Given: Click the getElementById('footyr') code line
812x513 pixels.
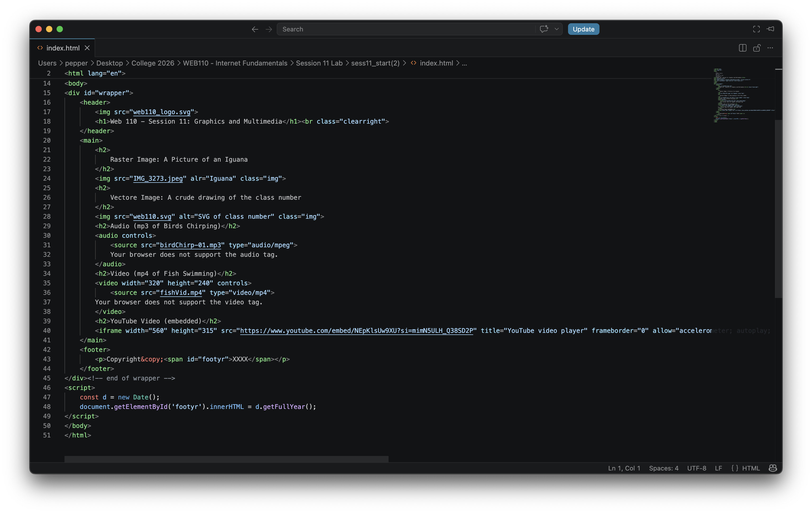Looking at the screenshot, I should tap(198, 407).
